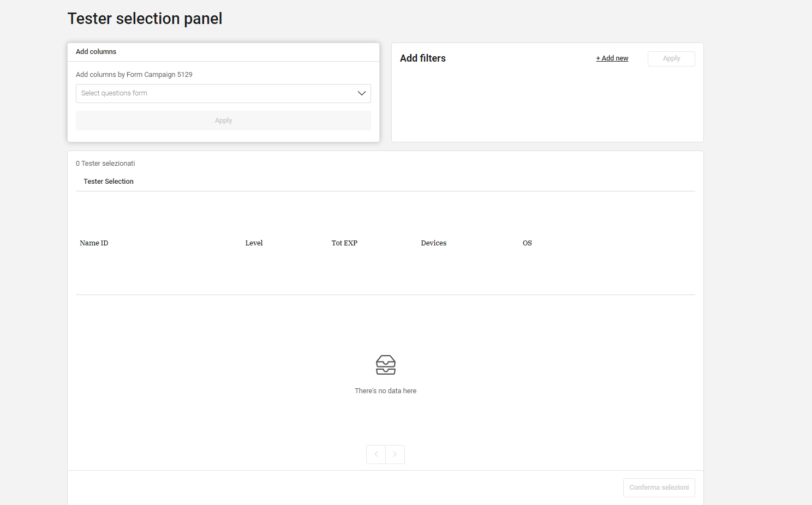Click the Tot EXP column header
Image resolution: width=812 pixels, height=505 pixels.
tap(344, 243)
